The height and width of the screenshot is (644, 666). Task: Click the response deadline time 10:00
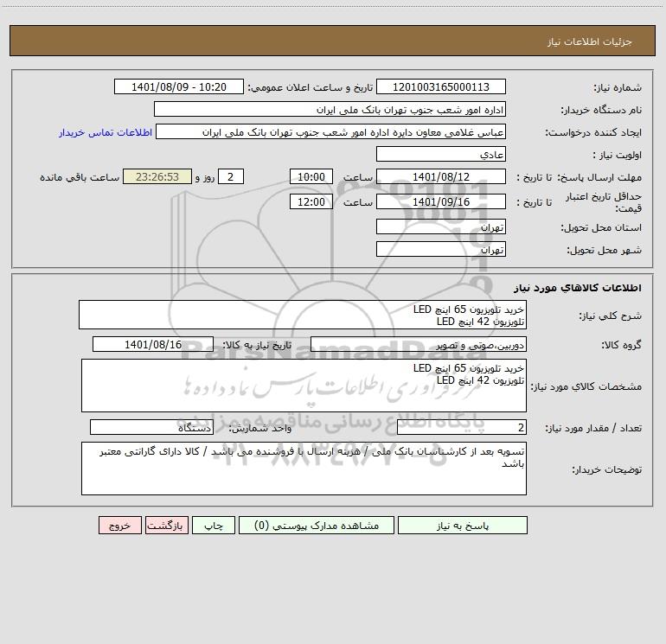point(311,176)
